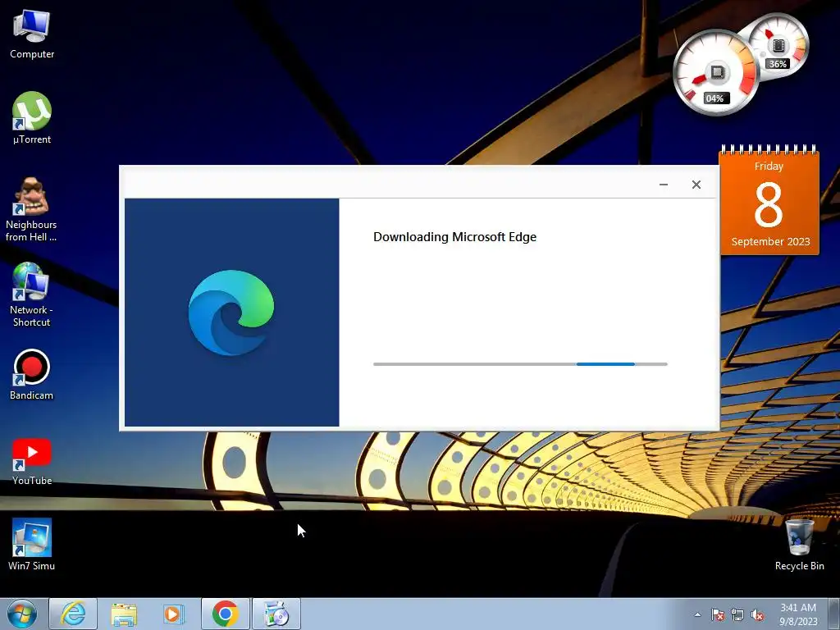Click the CPU meter gadget dial
Screen dimensions: 840x630
(716, 73)
